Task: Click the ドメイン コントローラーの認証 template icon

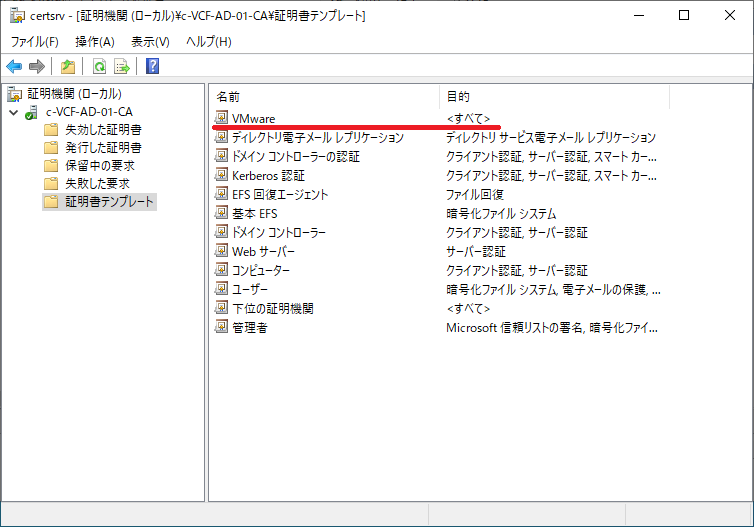Action: (x=221, y=156)
